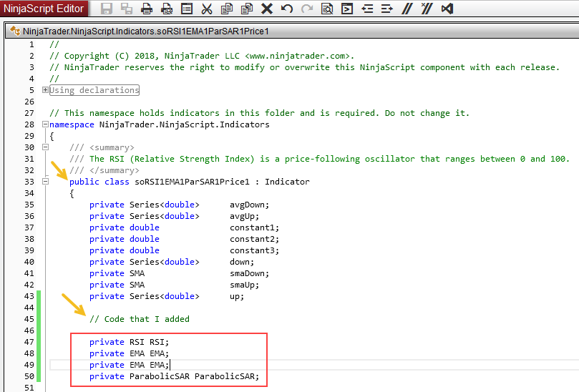
Task: Click 'constant1;' on line 37
Action: pos(254,227)
